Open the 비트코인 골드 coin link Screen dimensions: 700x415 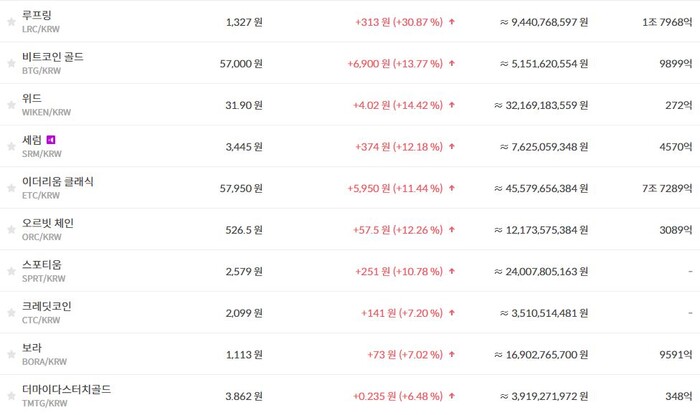53,57
